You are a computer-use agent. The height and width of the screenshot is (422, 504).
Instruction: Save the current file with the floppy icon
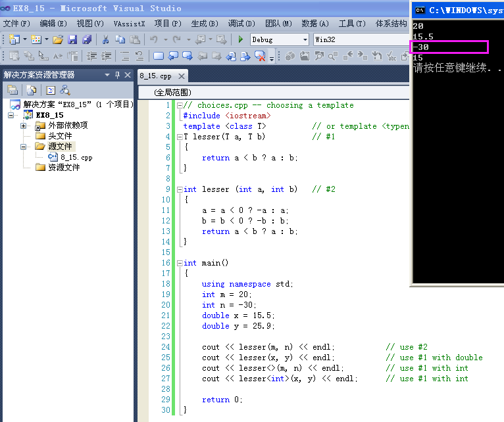click(72, 39)
